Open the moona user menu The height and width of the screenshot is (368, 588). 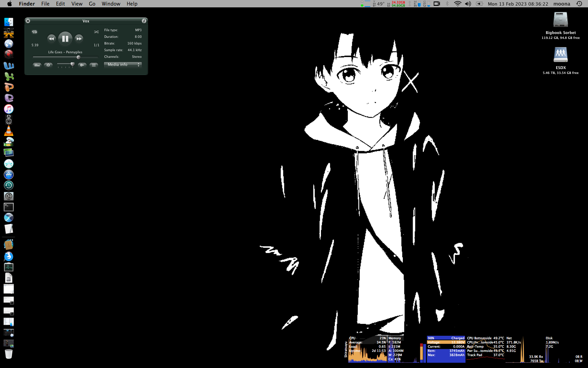point(562,4)
